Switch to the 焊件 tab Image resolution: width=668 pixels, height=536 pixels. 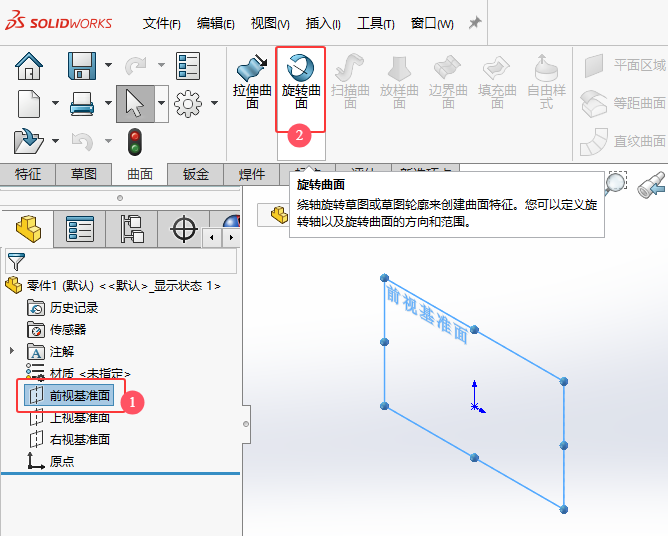coord(252,174)
